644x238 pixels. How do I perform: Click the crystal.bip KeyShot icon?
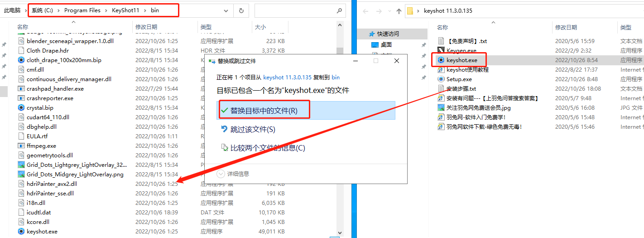point(21,107)
